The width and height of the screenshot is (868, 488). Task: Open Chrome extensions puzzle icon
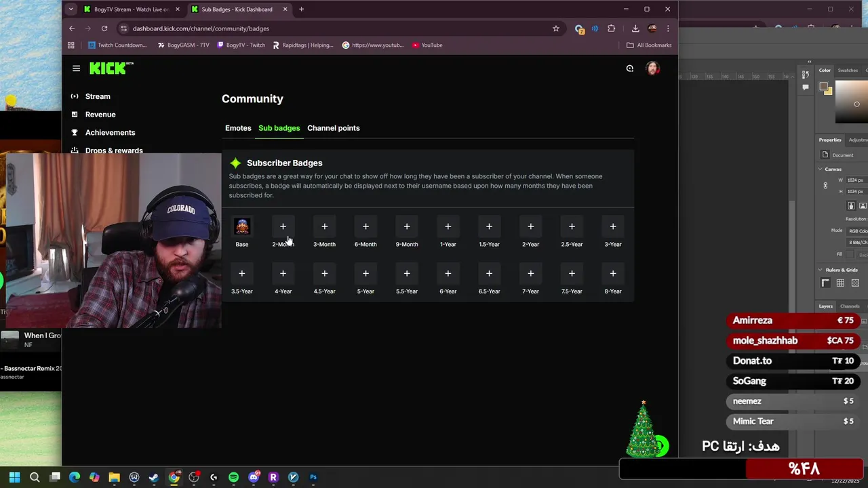[x=611, y=28]
